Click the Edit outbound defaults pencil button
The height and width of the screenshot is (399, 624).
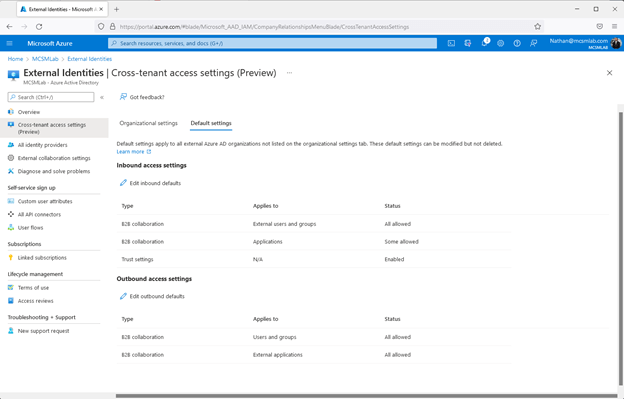click(152, 296)
